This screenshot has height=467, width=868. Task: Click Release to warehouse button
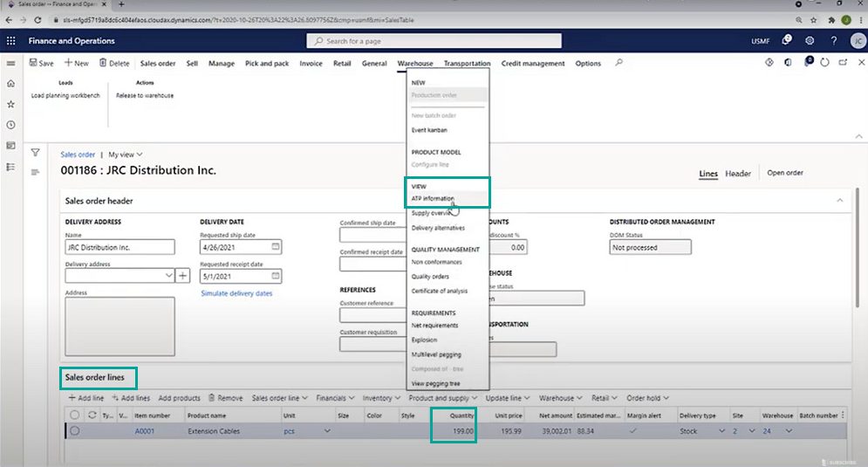pos(145,95)
